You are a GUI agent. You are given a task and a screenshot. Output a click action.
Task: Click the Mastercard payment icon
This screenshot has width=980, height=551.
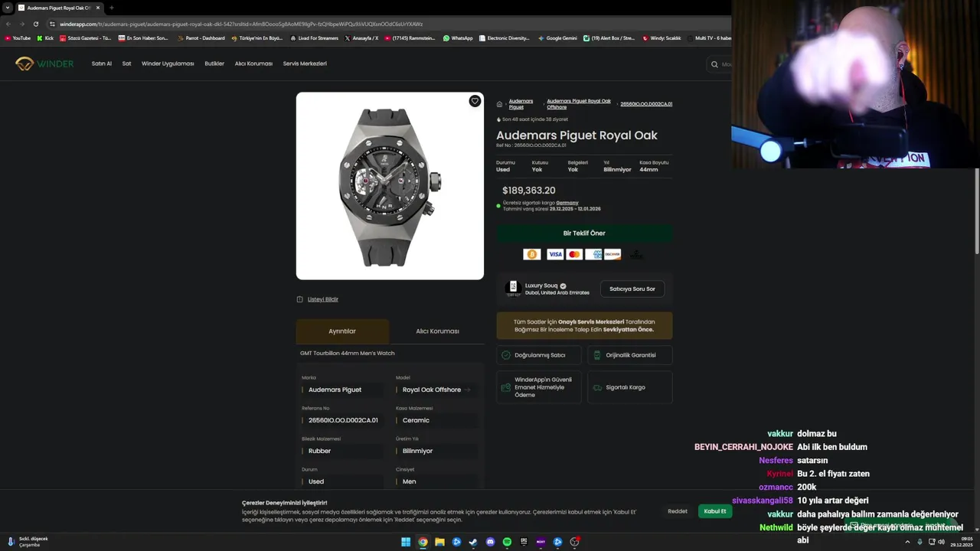tap(574, 254)
